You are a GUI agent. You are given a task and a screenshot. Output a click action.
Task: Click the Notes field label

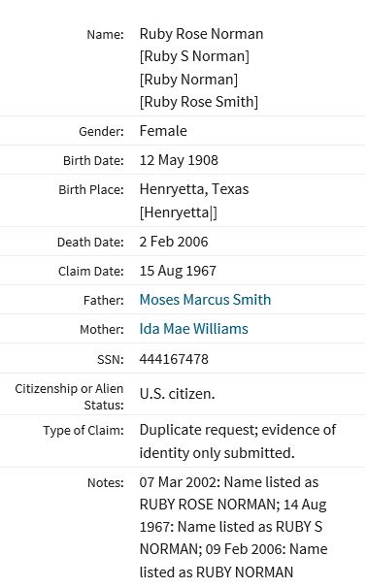tap(106, 482)
